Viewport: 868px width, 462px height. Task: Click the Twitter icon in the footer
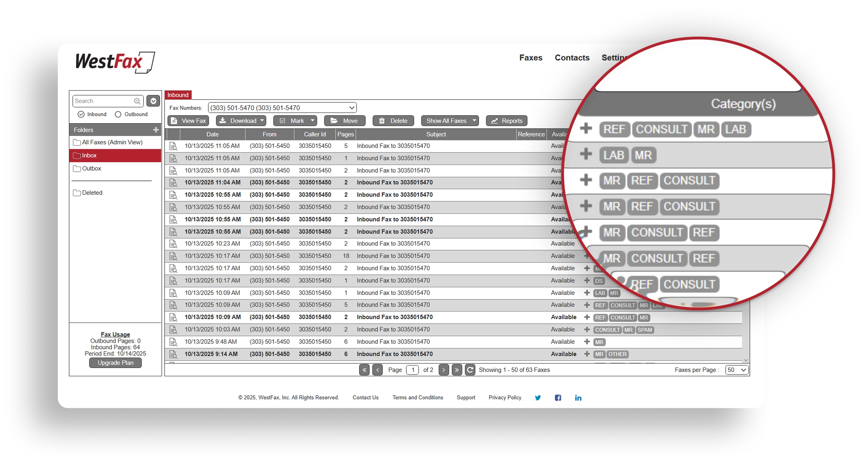[538, 397]
